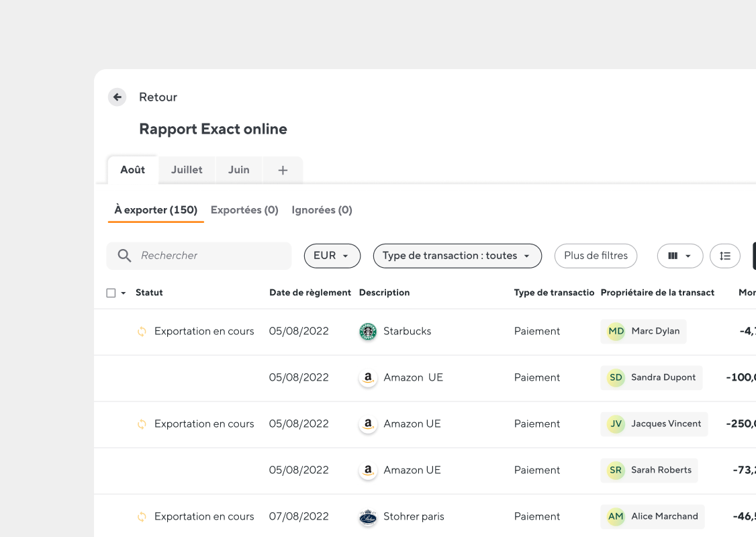Screen dimensions: 756x537
Task: Click the MD avatar for Marc Dylan
Action: (616, 331)
